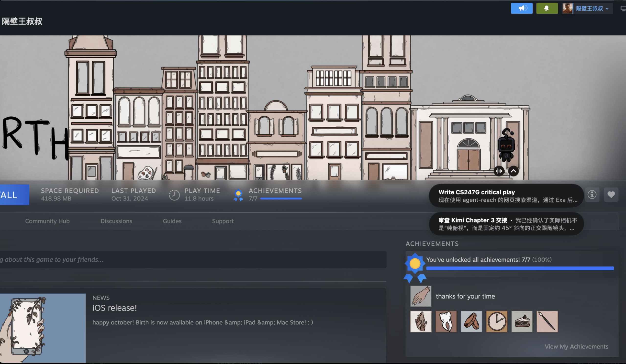Open the Guides tab

tap(172, 221)
